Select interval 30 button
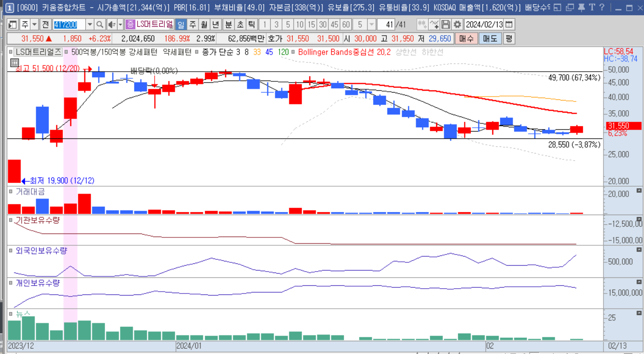 click(x=322, y=24)
